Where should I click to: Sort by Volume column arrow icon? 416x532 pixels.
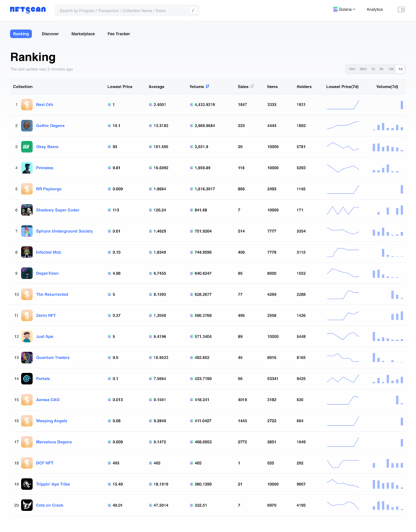pyautogui.click(x=207, y=87)
